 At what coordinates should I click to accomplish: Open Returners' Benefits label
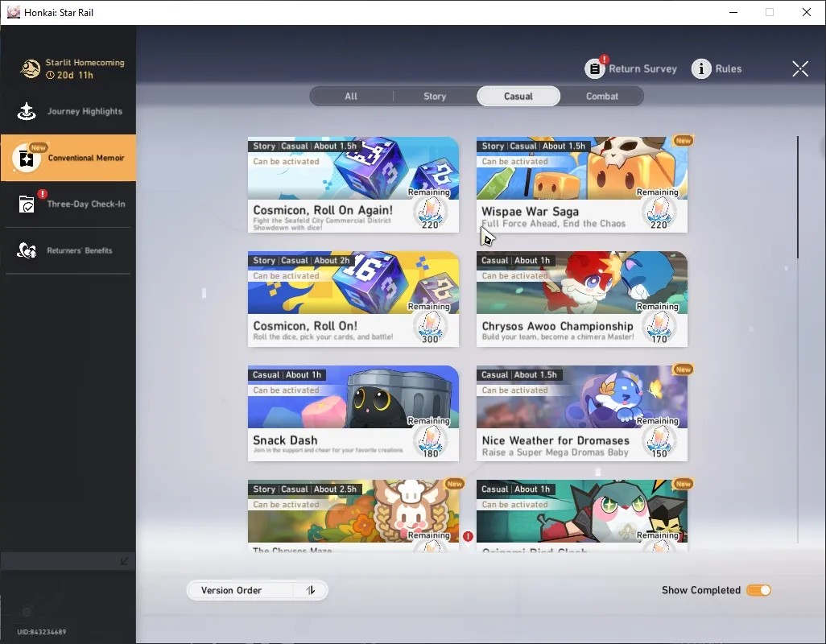tap(80, 250)
